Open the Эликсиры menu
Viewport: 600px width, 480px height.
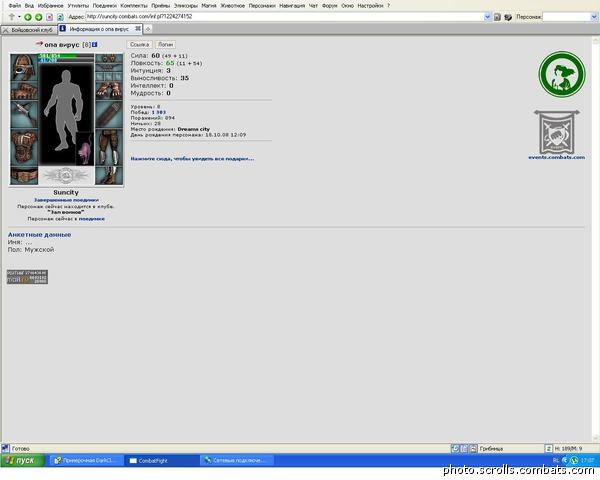[186, 5]
